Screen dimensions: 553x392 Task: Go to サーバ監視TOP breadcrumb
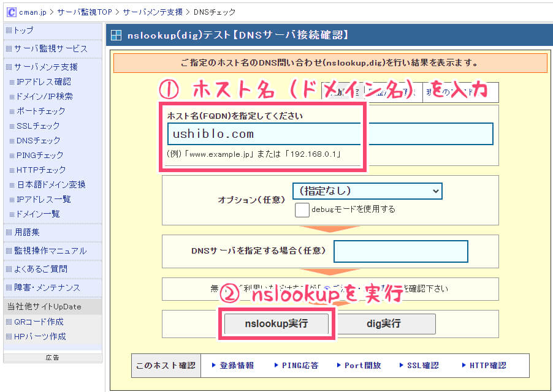[x=85, y=12]
